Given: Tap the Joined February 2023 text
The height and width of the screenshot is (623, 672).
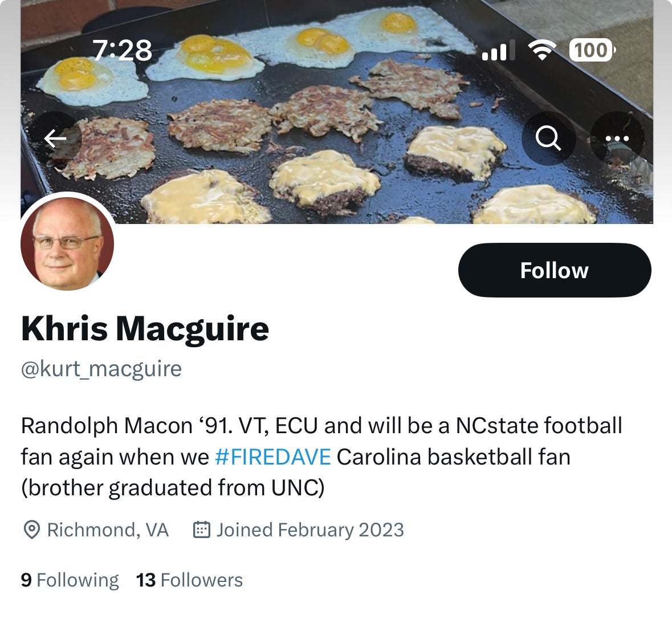Looking at the screenshot, I should 310,530.
